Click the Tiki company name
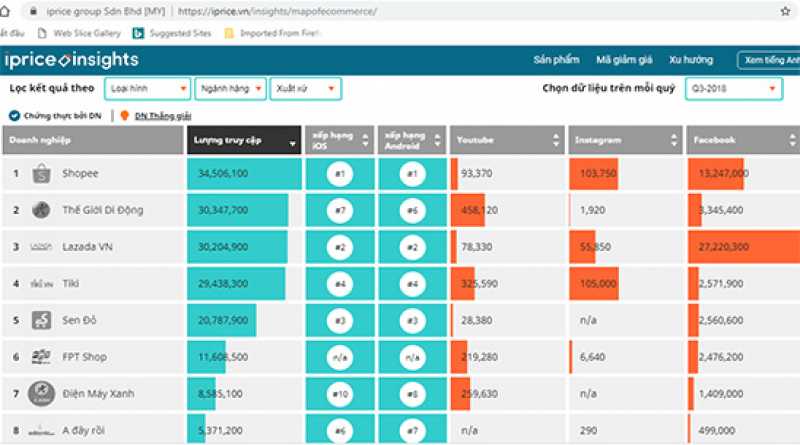 point(70,284)
